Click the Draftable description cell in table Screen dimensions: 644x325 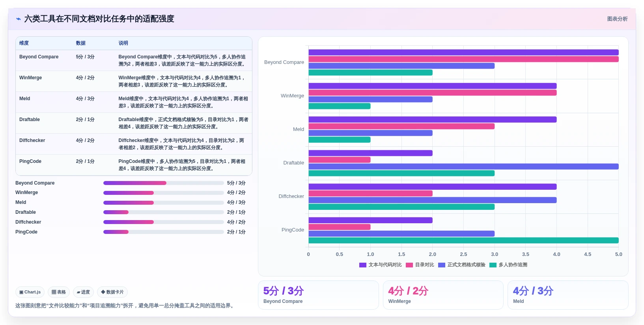(x=183, y=123)
